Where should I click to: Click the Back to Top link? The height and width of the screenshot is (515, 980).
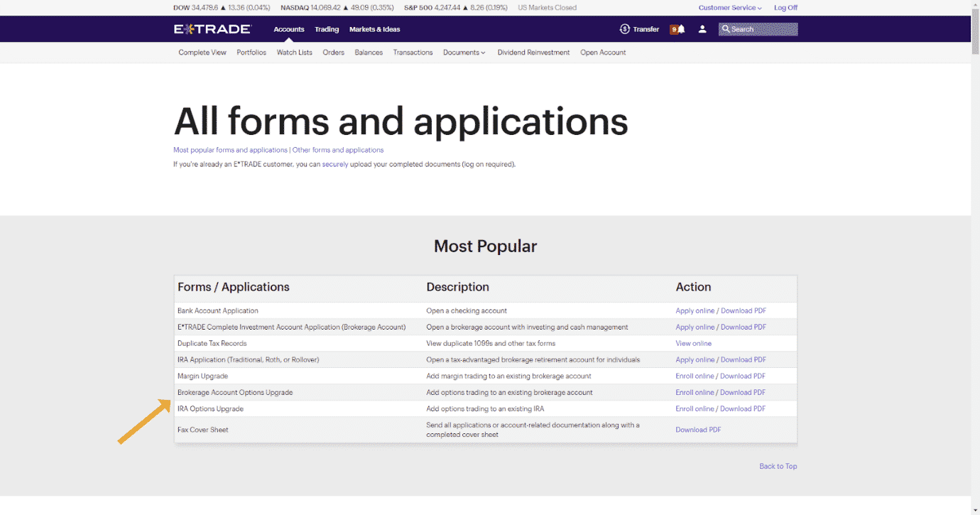[x=778, y=467]
